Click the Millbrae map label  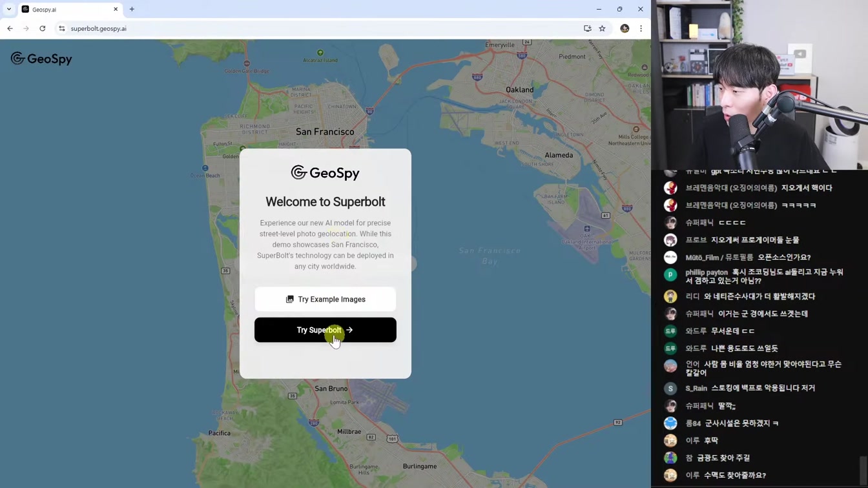click(x=349, y=432)
